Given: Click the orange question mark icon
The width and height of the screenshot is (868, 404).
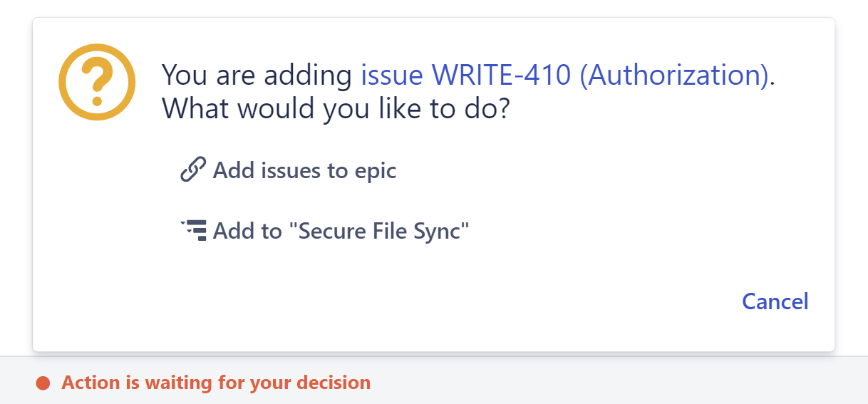Looking at the screenshot, I should 97,86.
